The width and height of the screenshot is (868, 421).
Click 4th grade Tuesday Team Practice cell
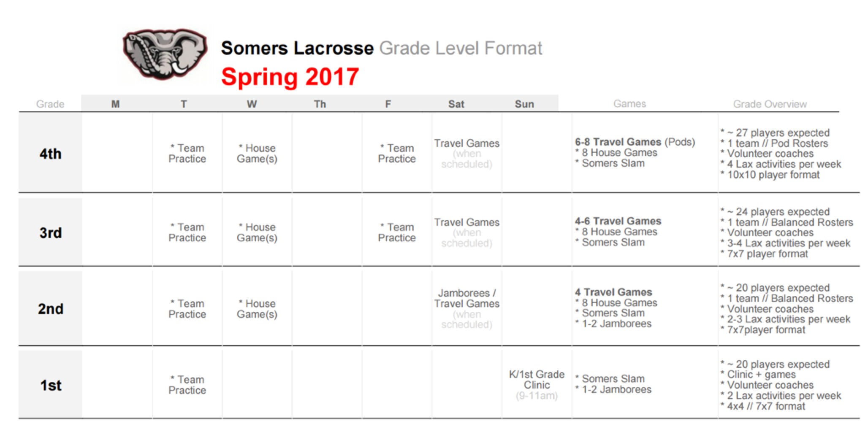coord(187,154)
